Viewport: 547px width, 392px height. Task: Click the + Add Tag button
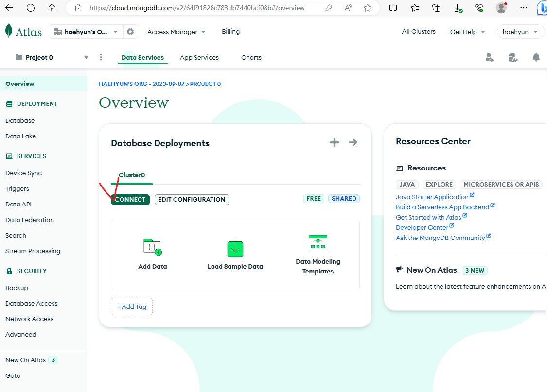click(131, 307)
